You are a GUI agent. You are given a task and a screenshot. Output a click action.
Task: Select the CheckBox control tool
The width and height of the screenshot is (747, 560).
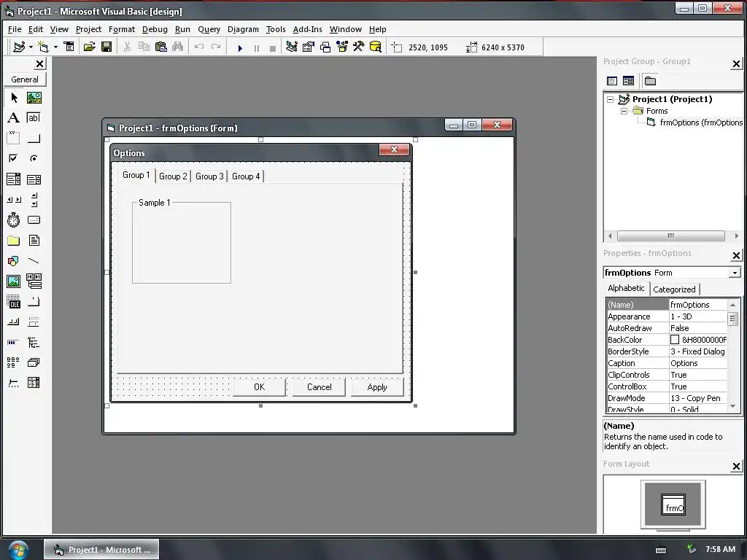(x=14, y=158)
